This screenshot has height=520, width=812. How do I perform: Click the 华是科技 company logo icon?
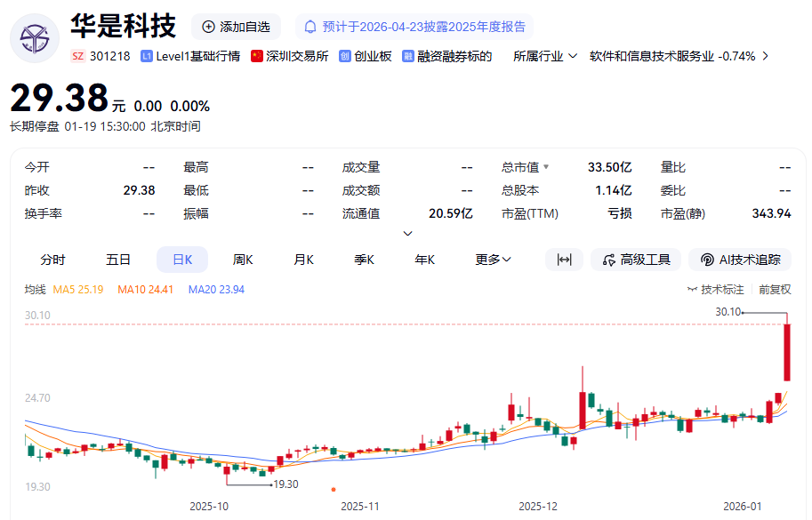click(x=35, y=38)
